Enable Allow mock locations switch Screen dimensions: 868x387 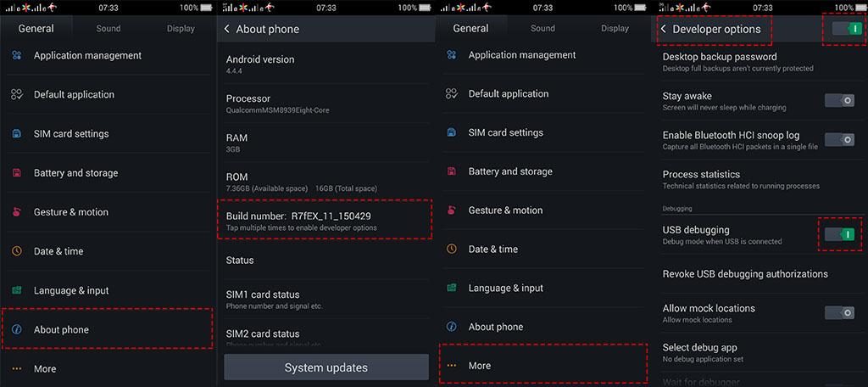(839, 312)
